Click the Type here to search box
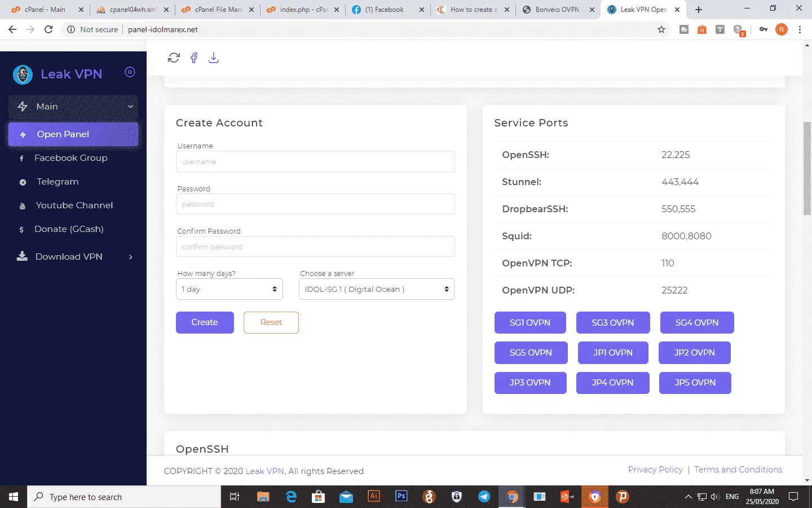The image size is (812, 508). [124, 497]
